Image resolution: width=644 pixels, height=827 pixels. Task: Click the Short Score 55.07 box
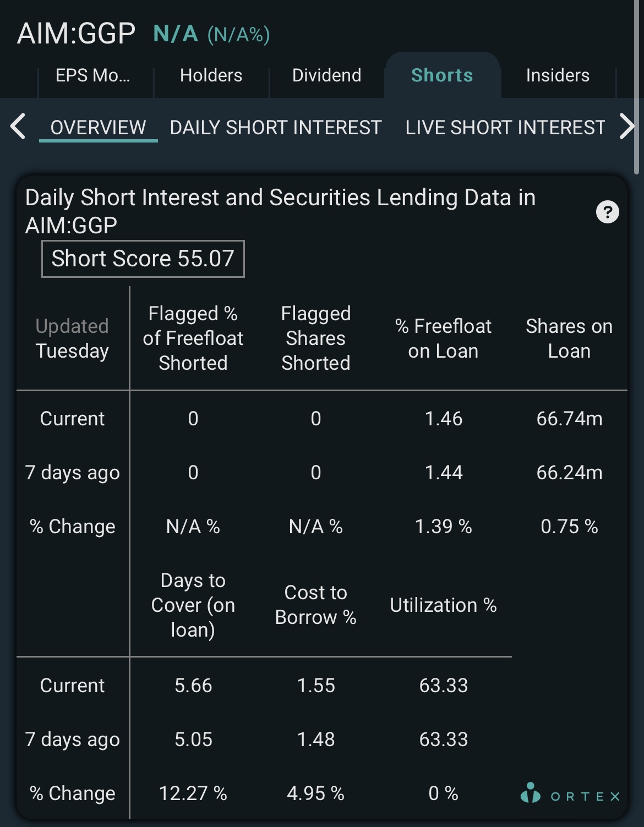143,259
